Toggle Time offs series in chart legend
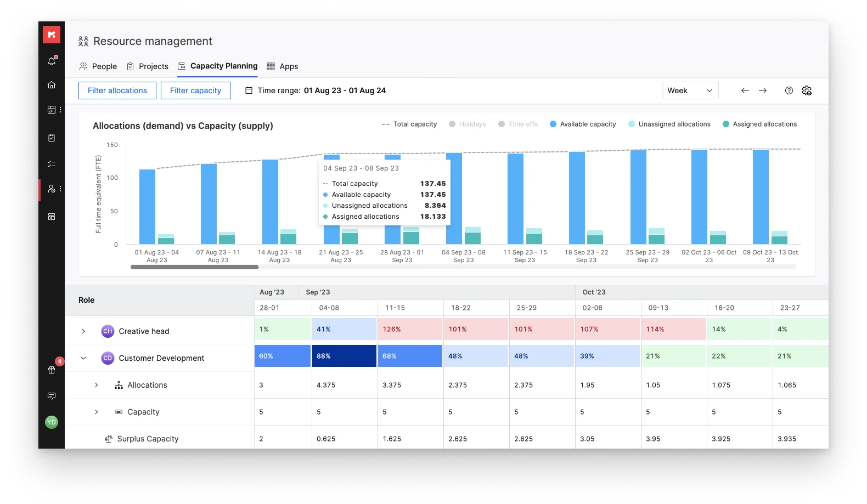The height and width of the screenshot is (504, 867). (518, 124)
